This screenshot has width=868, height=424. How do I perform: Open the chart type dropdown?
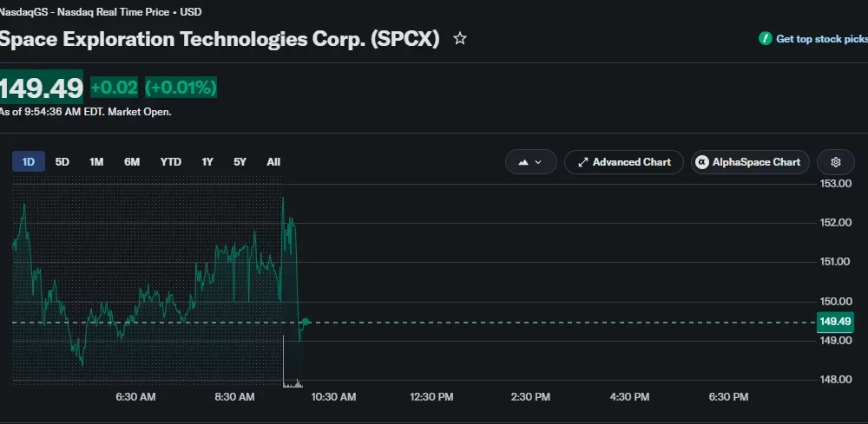530,162
